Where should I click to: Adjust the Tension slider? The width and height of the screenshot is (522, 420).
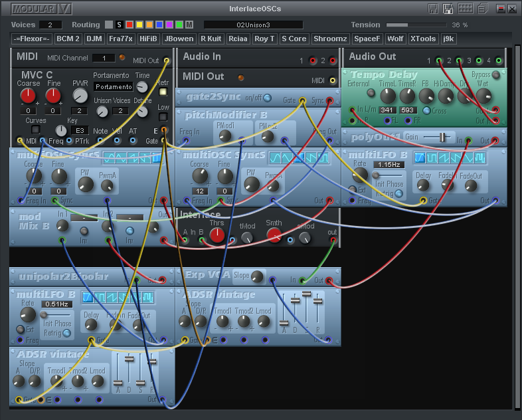click(x=416, y=25)
